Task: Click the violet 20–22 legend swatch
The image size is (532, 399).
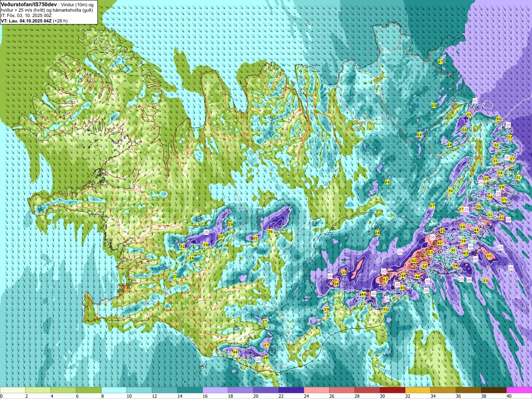Action: coord(266,390)
